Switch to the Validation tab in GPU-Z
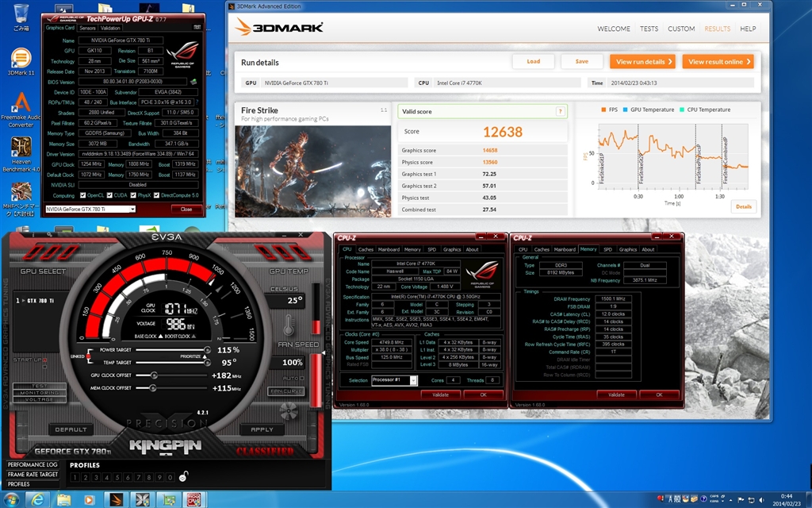The height and width of the screenshot is (508, 812). click(x=110, y=28)
